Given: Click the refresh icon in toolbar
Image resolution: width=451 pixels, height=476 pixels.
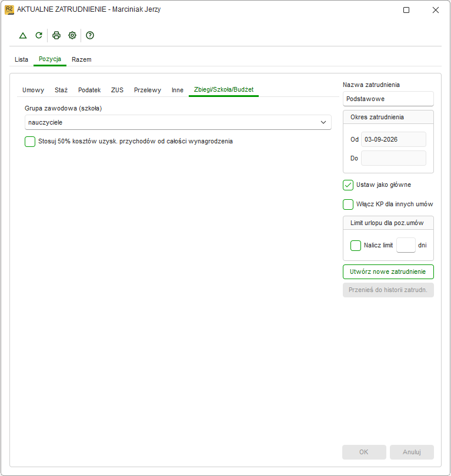Looking at the screenshot, I should coord(39,35).
